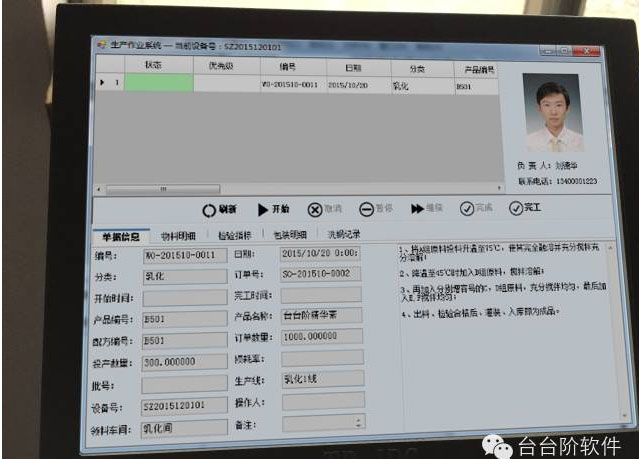Click the 投产数量 input field

click(184, 361)
